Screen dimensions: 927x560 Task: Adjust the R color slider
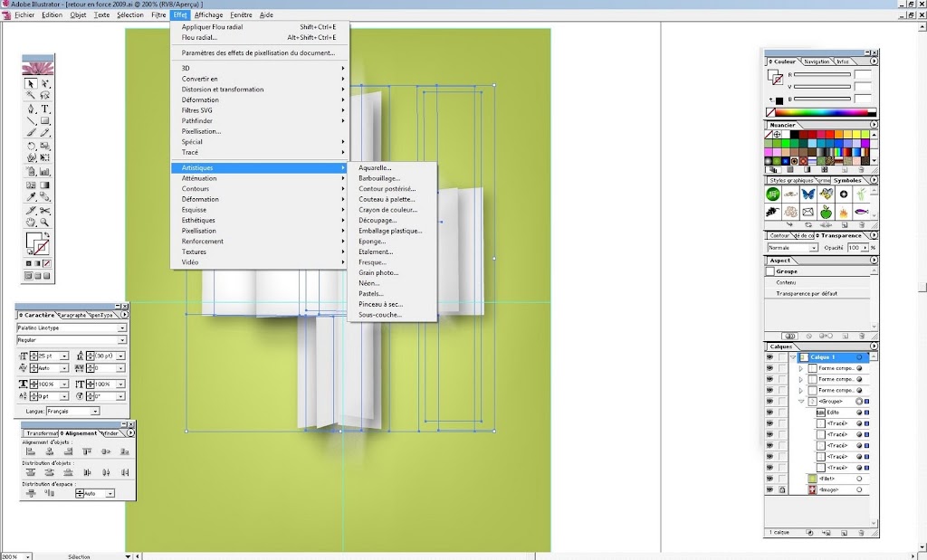click(x=822, y=75)
